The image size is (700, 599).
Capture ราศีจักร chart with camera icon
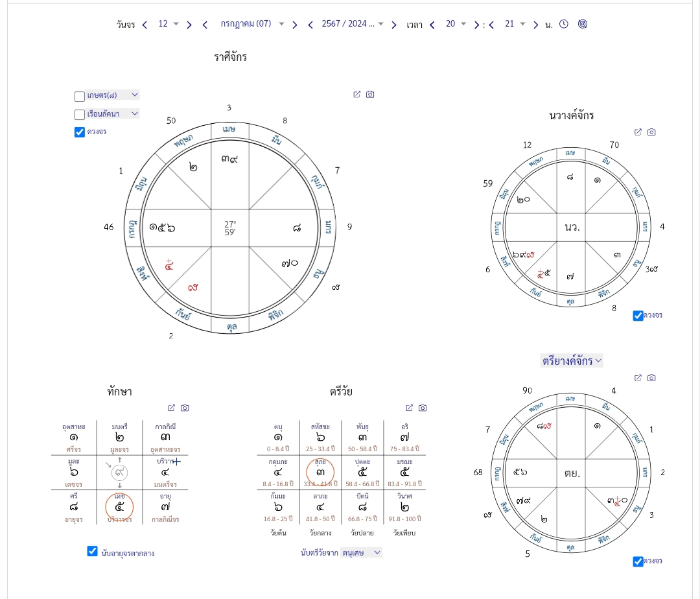pyautogui.click(x=370, y=94)
